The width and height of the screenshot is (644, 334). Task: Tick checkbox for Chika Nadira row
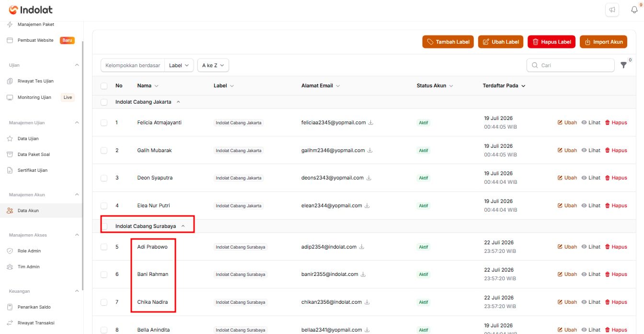[x=104, y=302]
